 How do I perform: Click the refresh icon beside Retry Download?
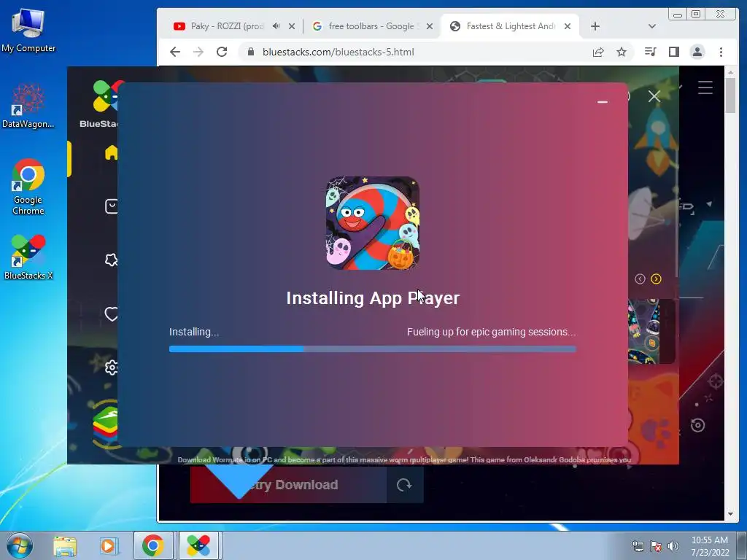pyautogui.click(x=404, y=485)
